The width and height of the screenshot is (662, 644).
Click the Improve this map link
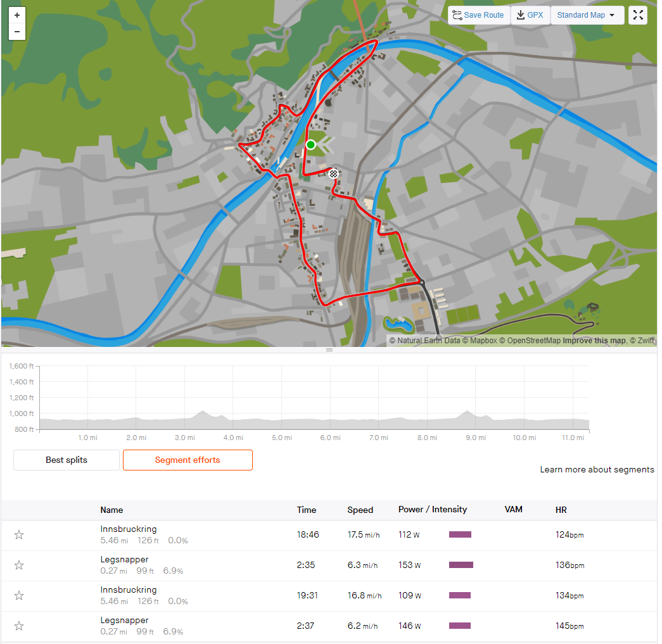(594, 341)
